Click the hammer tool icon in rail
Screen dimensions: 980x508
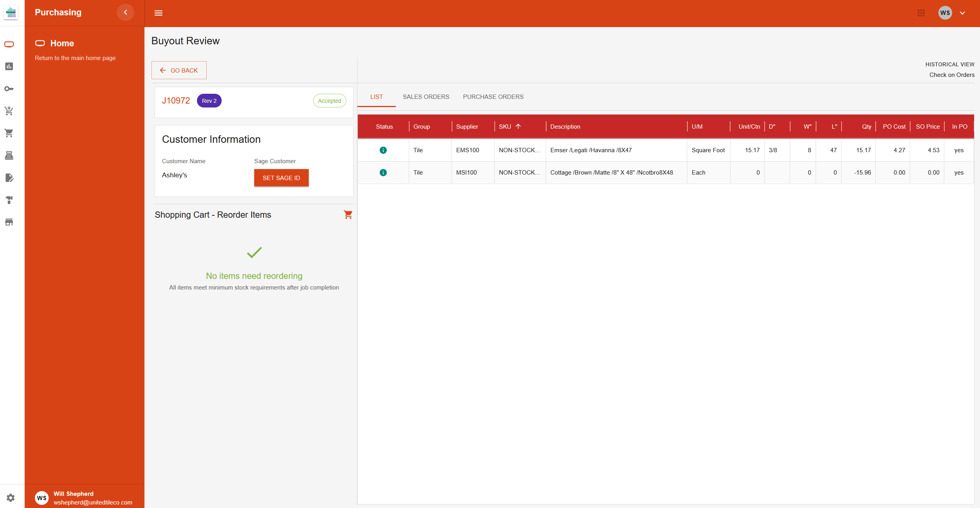(9, 200)
